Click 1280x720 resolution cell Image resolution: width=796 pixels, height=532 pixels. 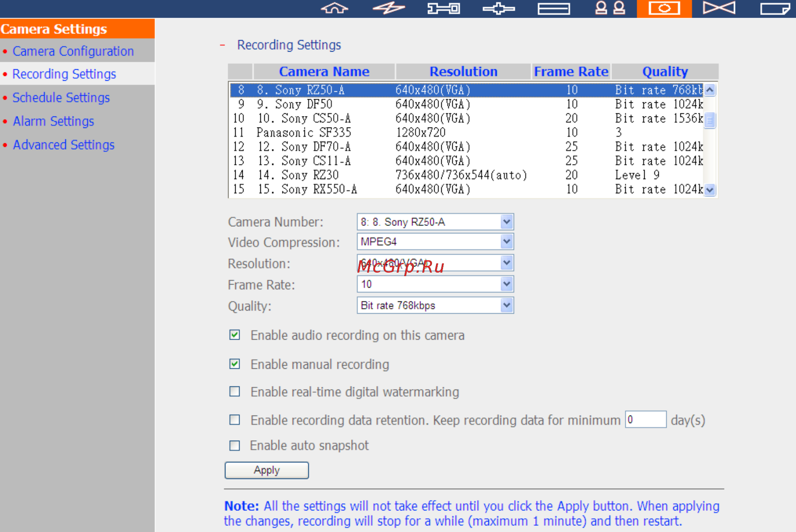coord(421,132)
